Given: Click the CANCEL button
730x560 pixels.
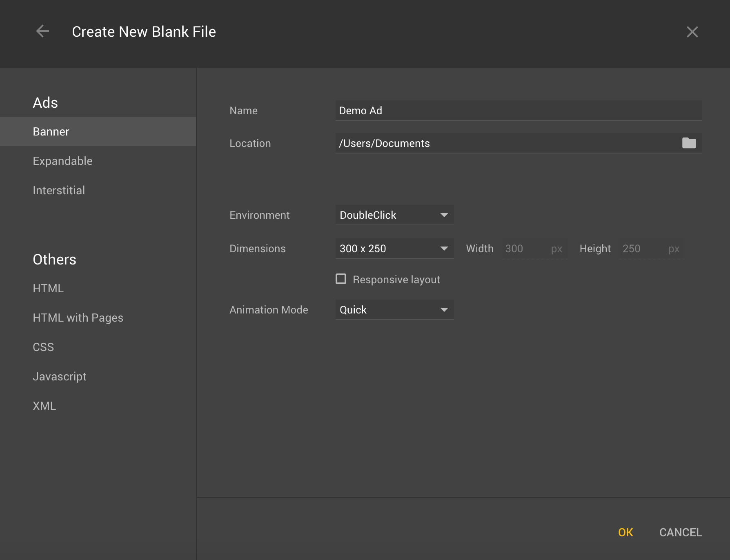Looking at the screenshot, I should (x=680, y=532).
